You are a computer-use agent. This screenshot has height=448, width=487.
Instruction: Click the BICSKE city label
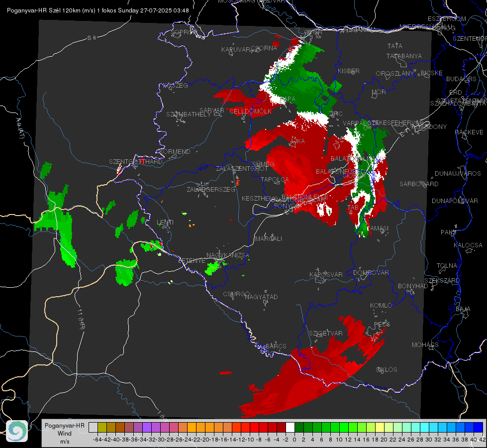[431, 73]
